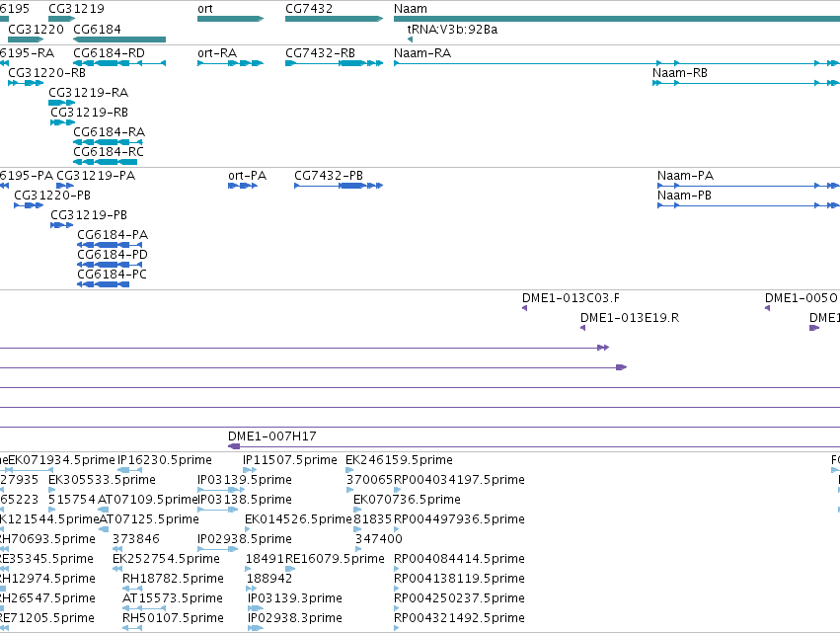Screen dimensions: 840x633
Task: Select the CG6184-PD protein glyph
Action: point(110,265)
